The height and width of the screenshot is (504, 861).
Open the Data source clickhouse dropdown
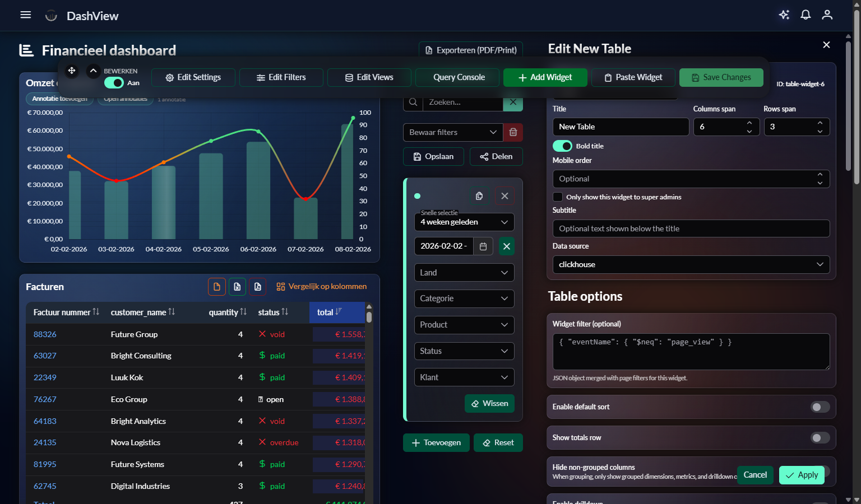coord(691,264)
